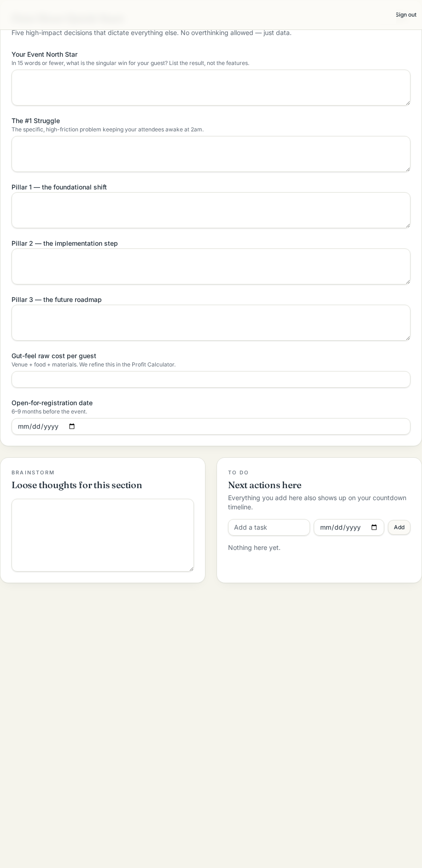
Task: Add the new task with the Add button
Action: (x=399, y=527)
